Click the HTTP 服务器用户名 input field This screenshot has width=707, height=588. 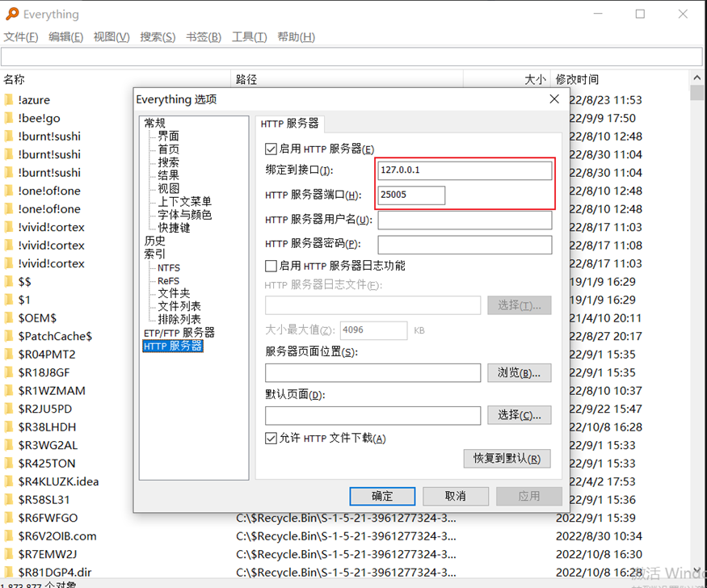click(465, 220)
